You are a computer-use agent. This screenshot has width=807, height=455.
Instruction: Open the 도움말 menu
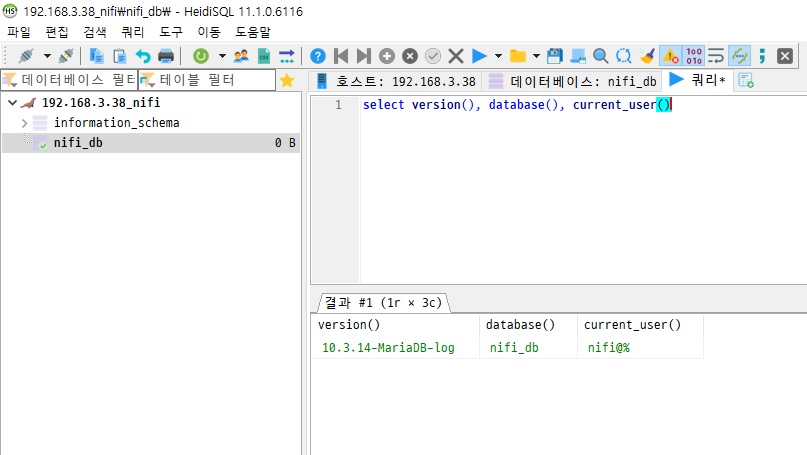click(x=253, y=32)
